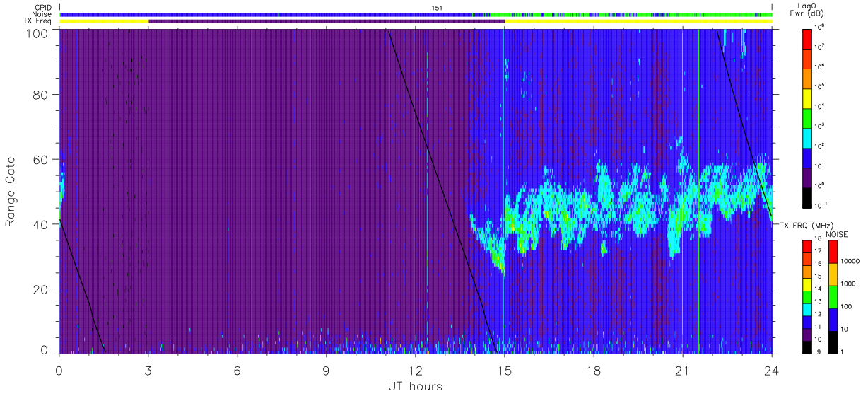The height and width of the screenshot is (401, 868).
Task: Click the '80' tick on Range Gate axis
Action: click(41, 95)
